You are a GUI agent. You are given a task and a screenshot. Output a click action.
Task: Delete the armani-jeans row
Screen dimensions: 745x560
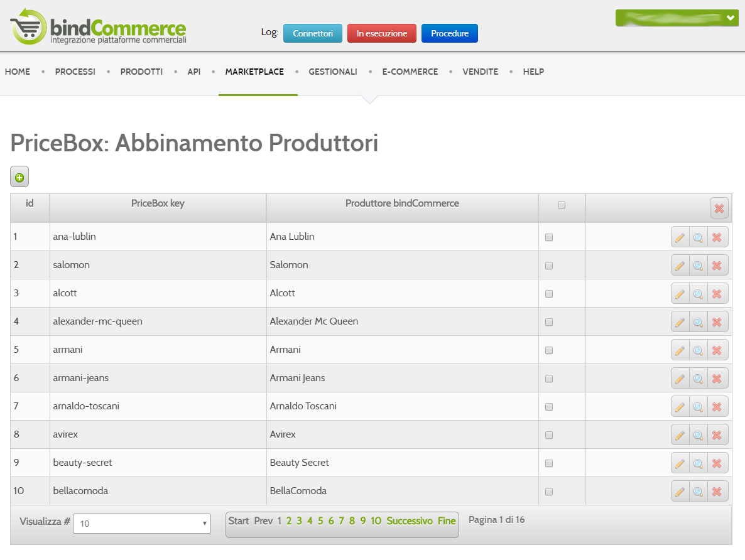[x=717, y=378]
